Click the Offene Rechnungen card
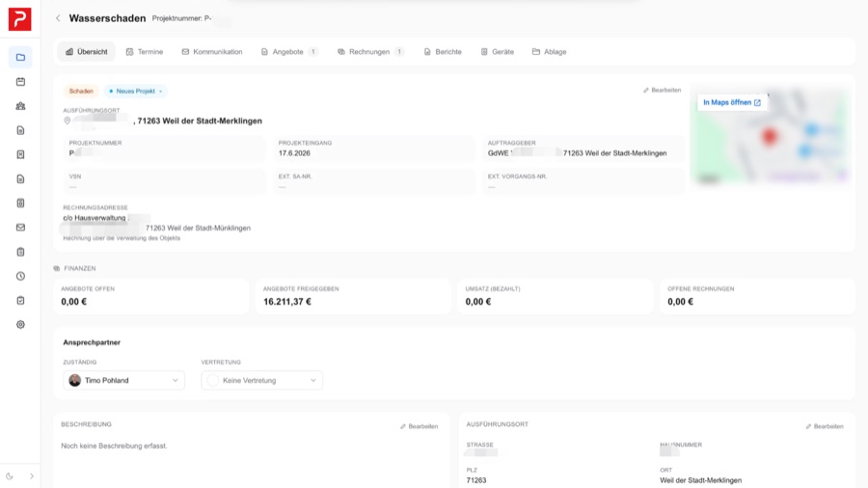 [x=757, y=297]
